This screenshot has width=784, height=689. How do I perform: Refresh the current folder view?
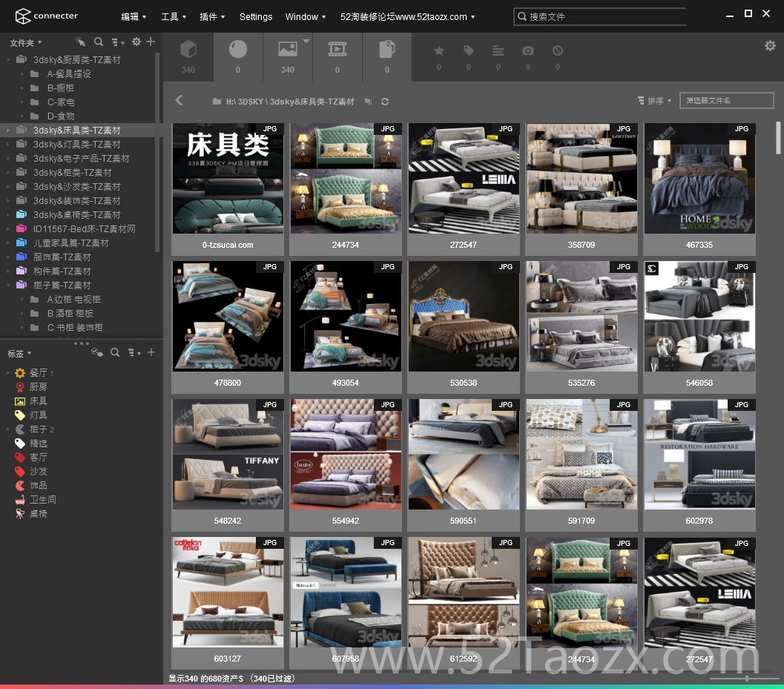[x=384, y=102]
